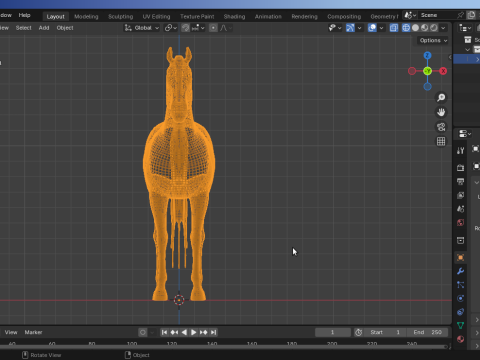The image size is (480, 360).
Task: Open the Global transform orientation dropdown
Action: point(142,28)
